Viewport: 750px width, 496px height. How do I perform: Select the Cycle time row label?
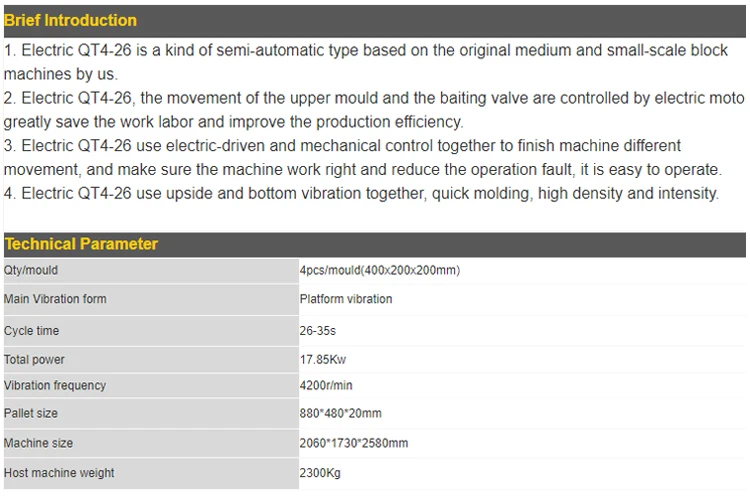(x=31, y=331)
